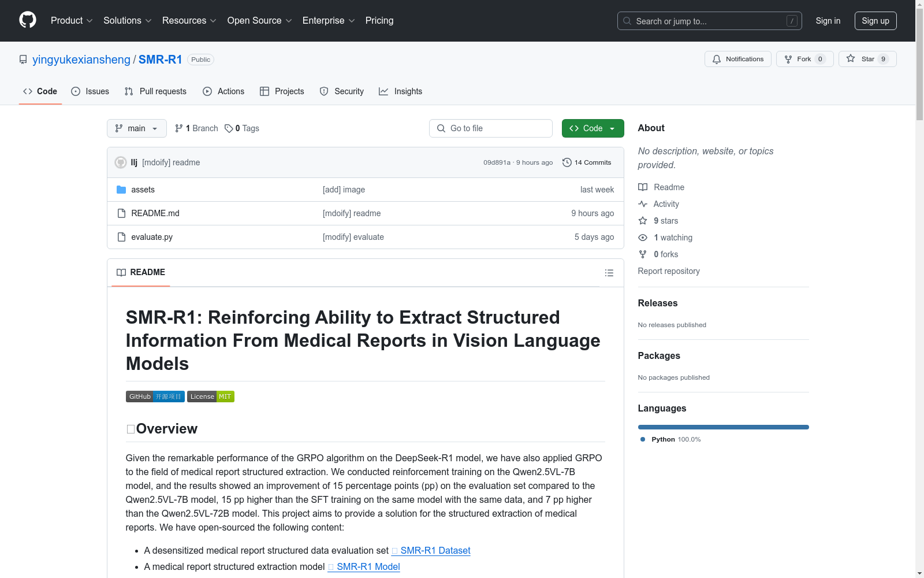
Task: Open the Packages section heading
Action: click(x=659, y=355)
